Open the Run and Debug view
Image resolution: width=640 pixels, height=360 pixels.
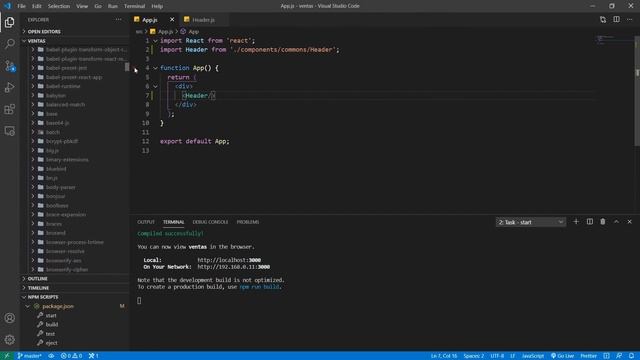10,87
